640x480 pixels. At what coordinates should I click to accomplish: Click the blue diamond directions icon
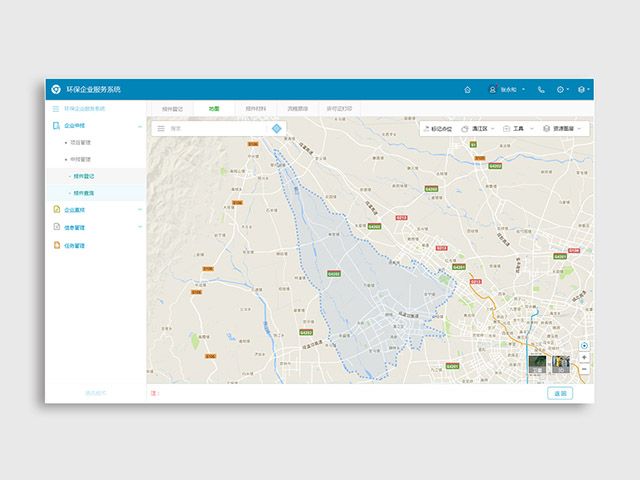(277, 128)
